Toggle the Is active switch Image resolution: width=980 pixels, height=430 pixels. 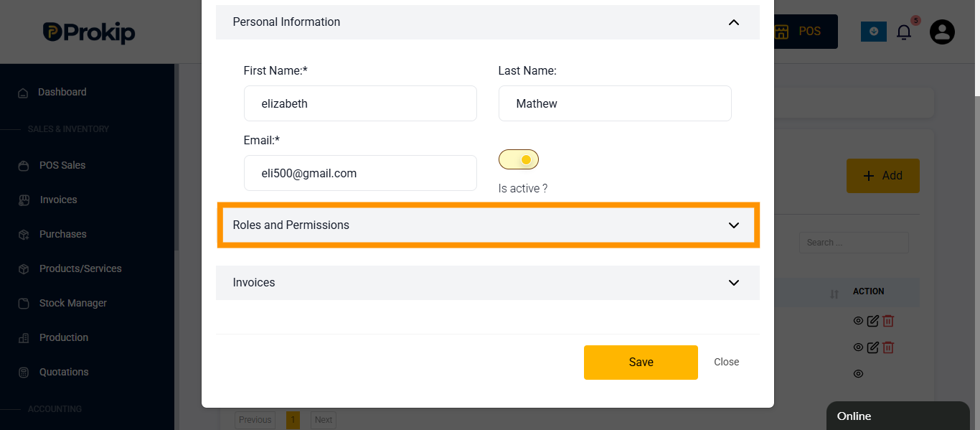tap(518, 159)
